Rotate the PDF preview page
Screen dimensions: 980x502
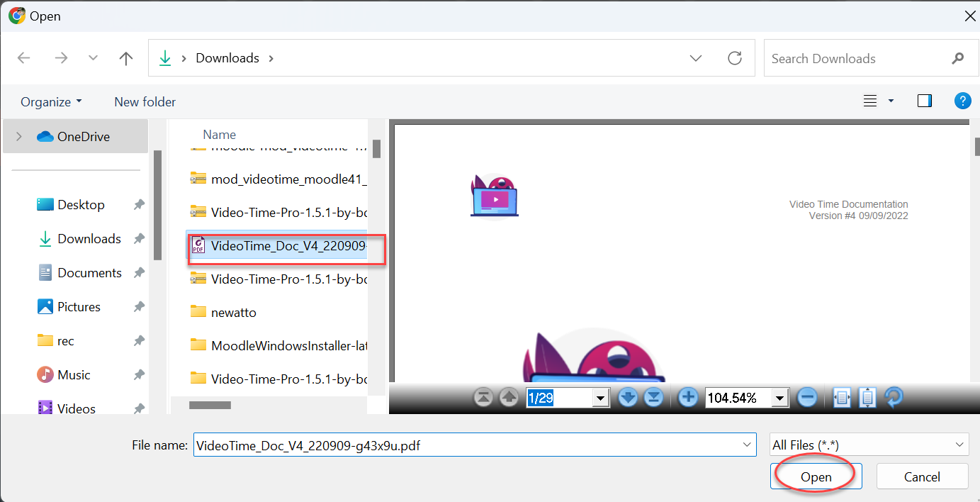tap(894, 398)
